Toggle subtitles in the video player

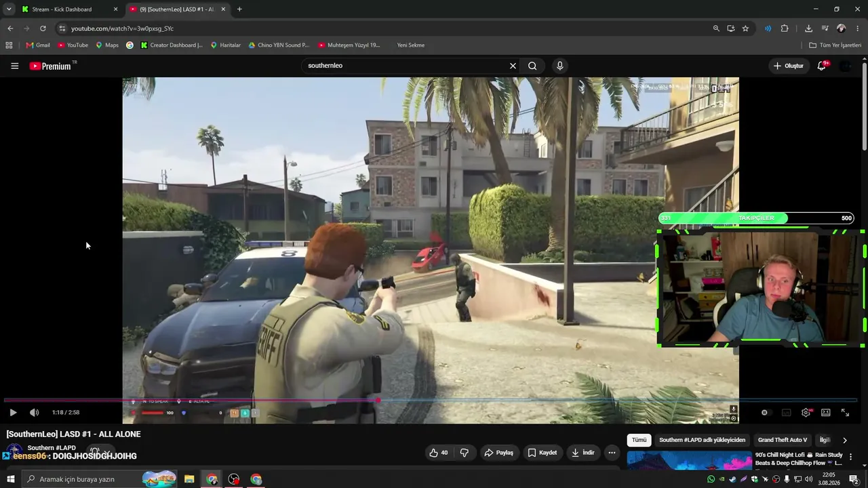tap(786, 412)
